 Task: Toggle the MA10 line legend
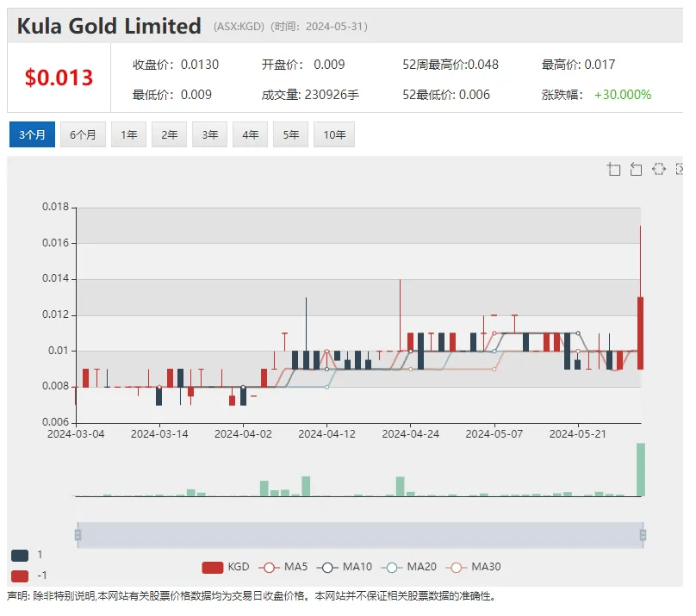(x=345, y=567)
